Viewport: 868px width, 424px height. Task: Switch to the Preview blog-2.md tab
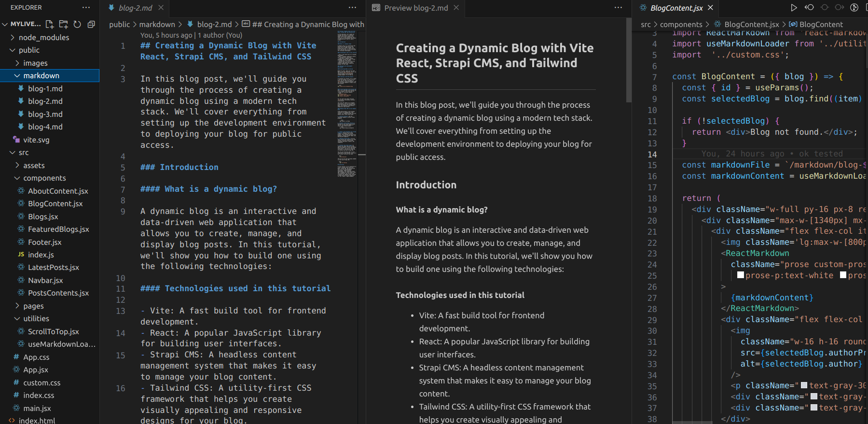click(x=415, y=8)
